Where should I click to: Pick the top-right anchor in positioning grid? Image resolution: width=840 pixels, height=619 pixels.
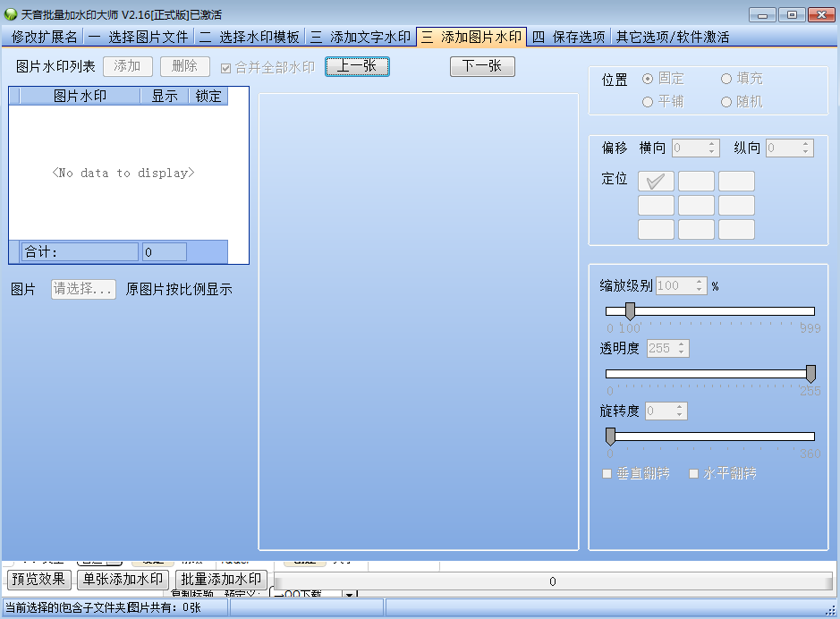point(736,182)
